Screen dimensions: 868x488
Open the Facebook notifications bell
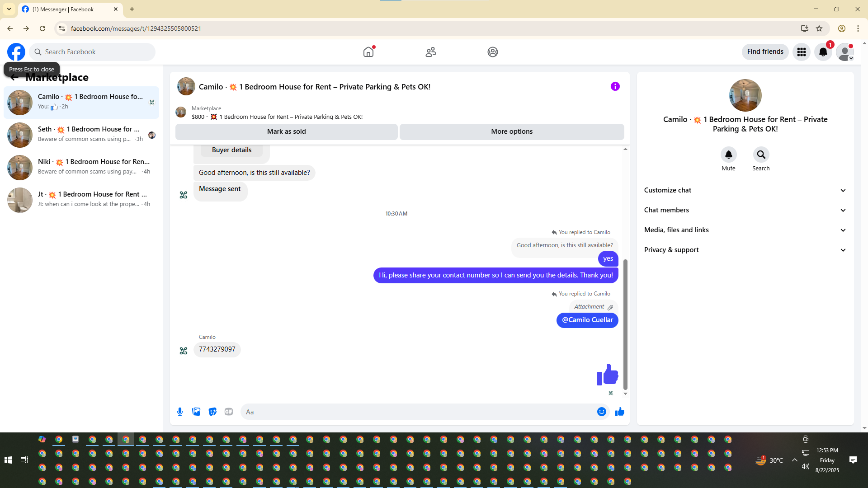point(823,52)
